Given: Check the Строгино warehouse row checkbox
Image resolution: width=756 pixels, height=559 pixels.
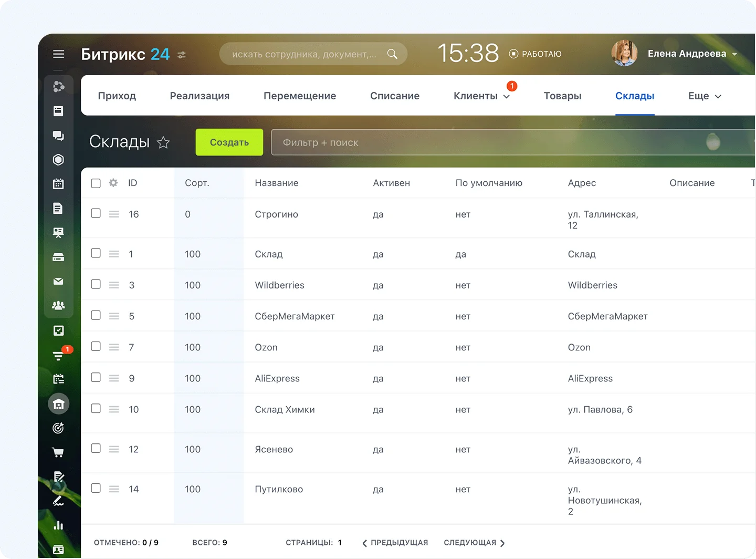Looking at the screenshot, I should tap(96, 213).
